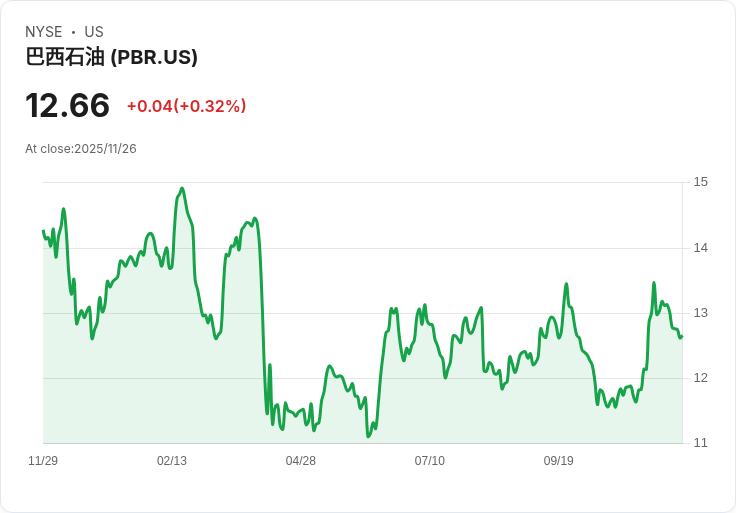Screen dimensions: 736x513
Task: Open the 巴西石油 (PBR.US) stock title
Action: [111, 57]
